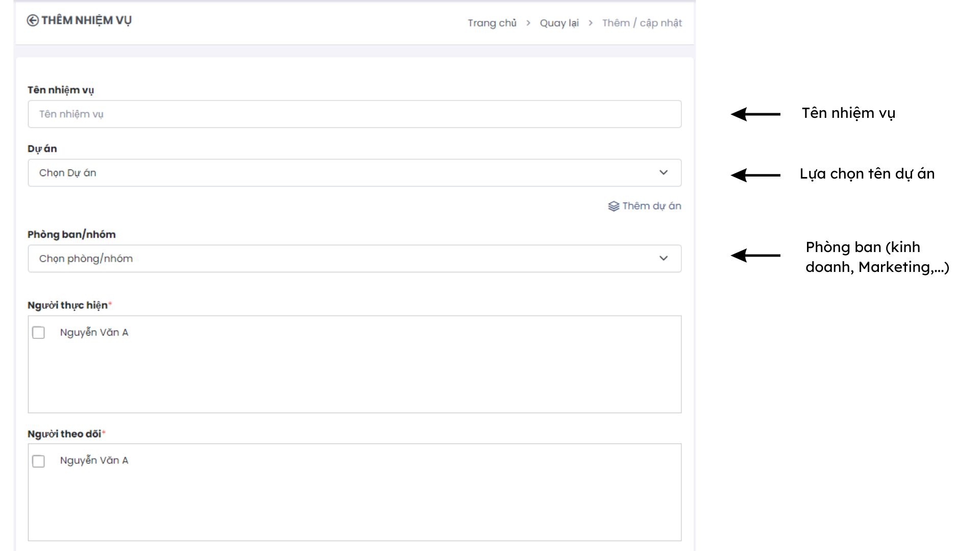This screenshot has width=980, height=551.
Task: Click the layers icon before Thêm dự án
Action: point(614,206)
